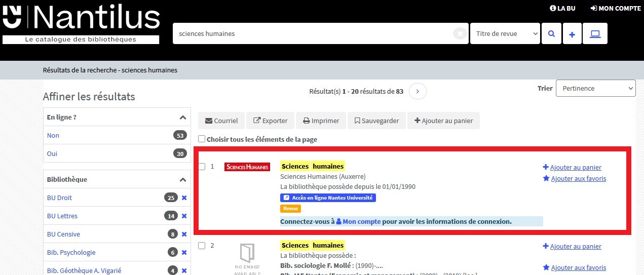The height and width of the screenshot is (275, 644).
Task: Clear the search field with X icon
Action: pos(460,34)
